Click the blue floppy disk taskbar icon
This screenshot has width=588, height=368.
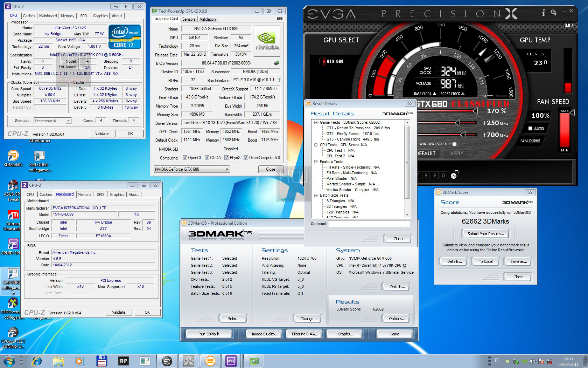coord(101,361)
